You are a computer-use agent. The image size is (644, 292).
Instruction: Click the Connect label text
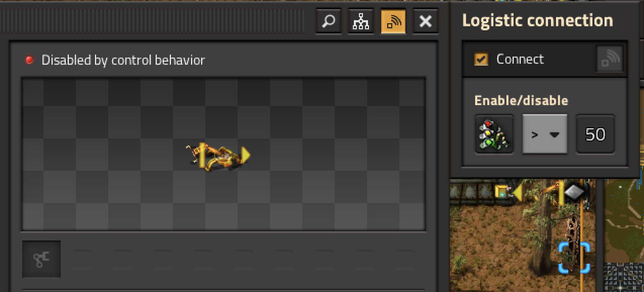pyautogui.click(x=520, y=59)
